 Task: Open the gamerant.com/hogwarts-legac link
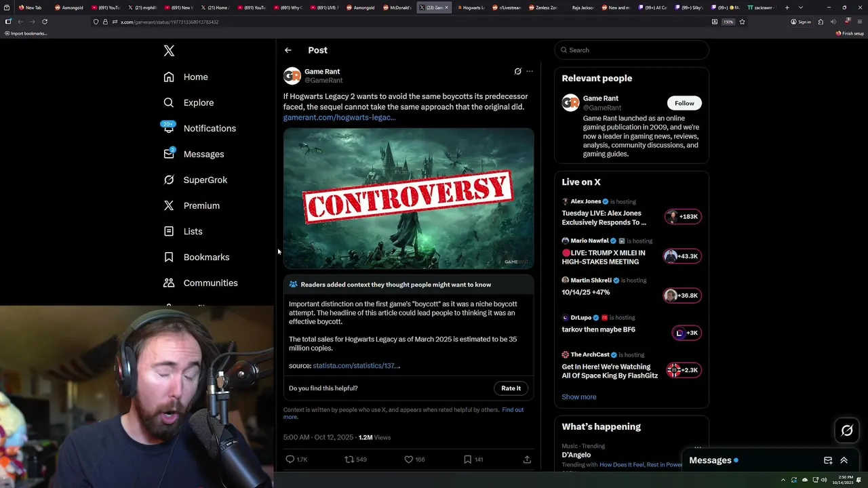point(339,117)
